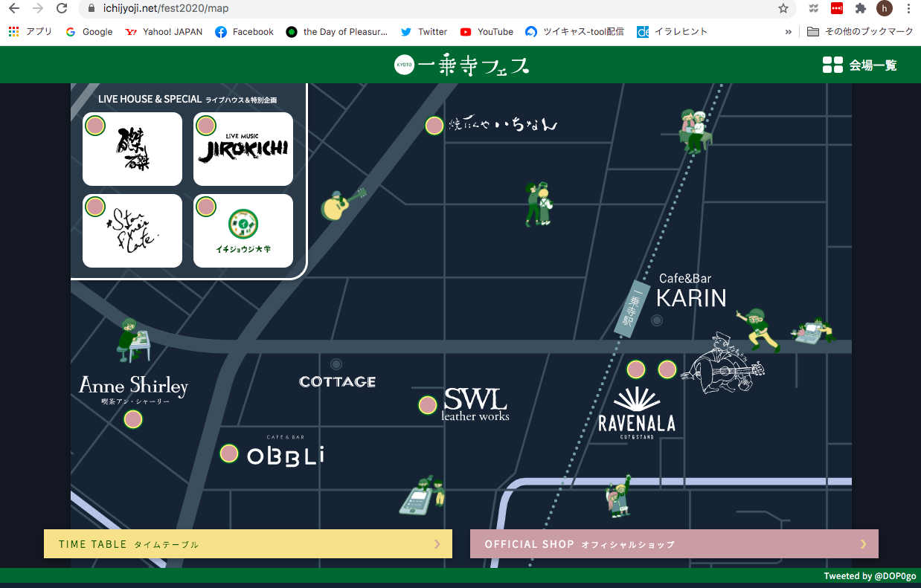Click the pink marker next to いちなん
This screenshot has height=588, width=921.
tap(434, 126)
